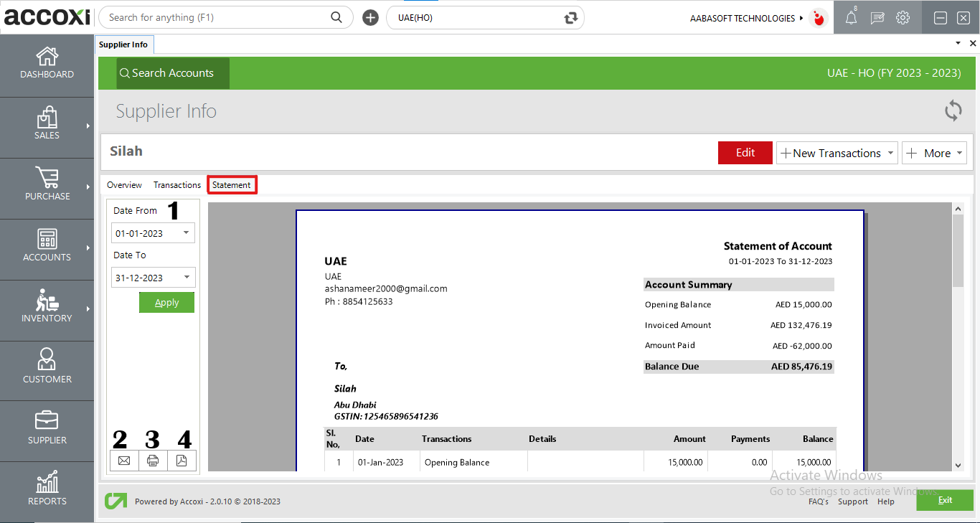Switch to the Transactions tab
980x523 pixels.
pos(177,185)
